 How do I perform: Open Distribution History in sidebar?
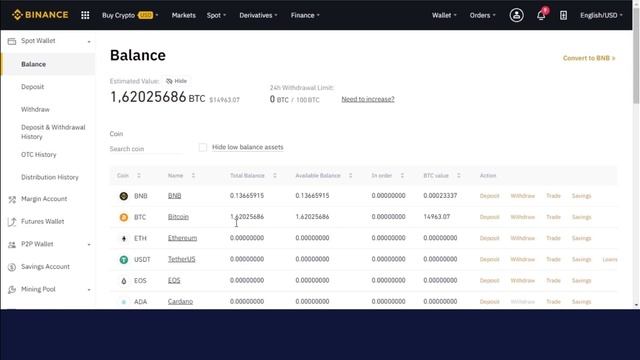49,178
